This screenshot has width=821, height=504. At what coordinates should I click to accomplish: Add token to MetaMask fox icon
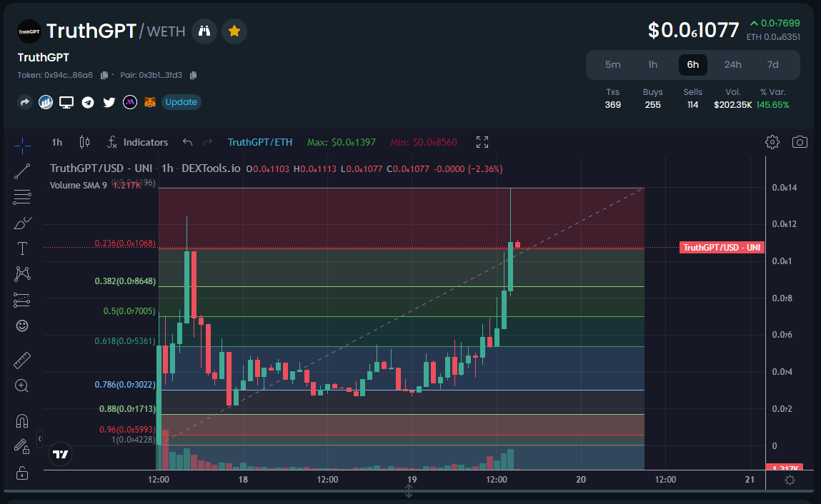click(150, 102)
